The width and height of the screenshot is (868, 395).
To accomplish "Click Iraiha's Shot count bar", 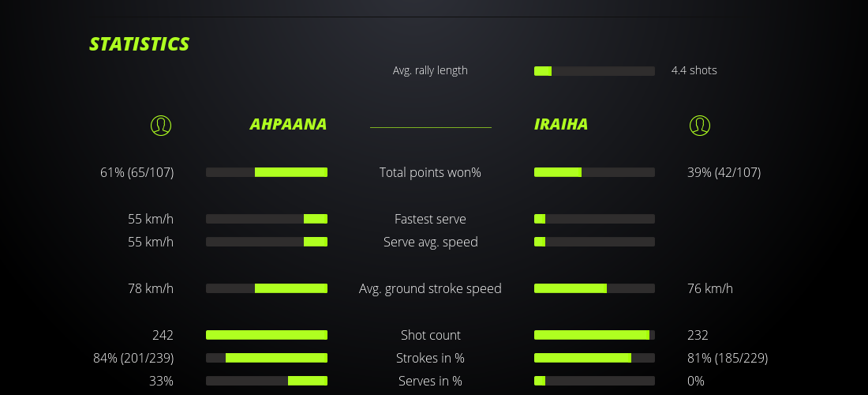I will [594, 335].
